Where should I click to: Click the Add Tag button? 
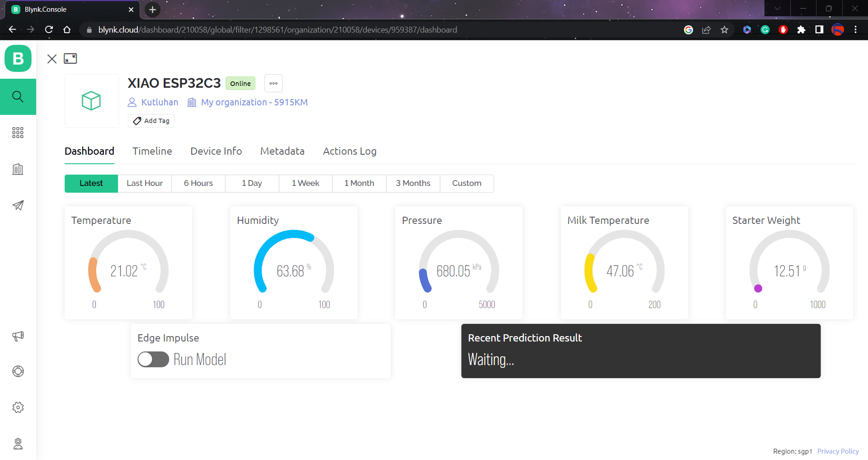pyautogui.click(x=151, y=121)
